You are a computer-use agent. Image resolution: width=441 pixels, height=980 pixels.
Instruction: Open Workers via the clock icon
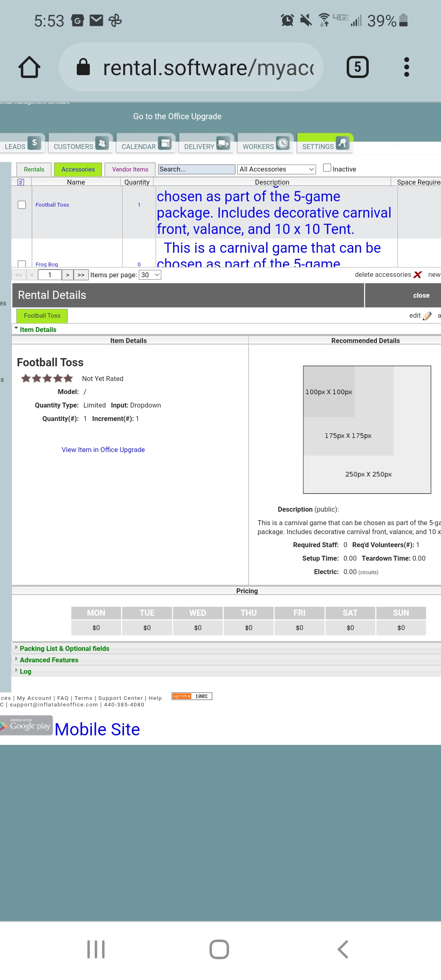pos(283,143)
